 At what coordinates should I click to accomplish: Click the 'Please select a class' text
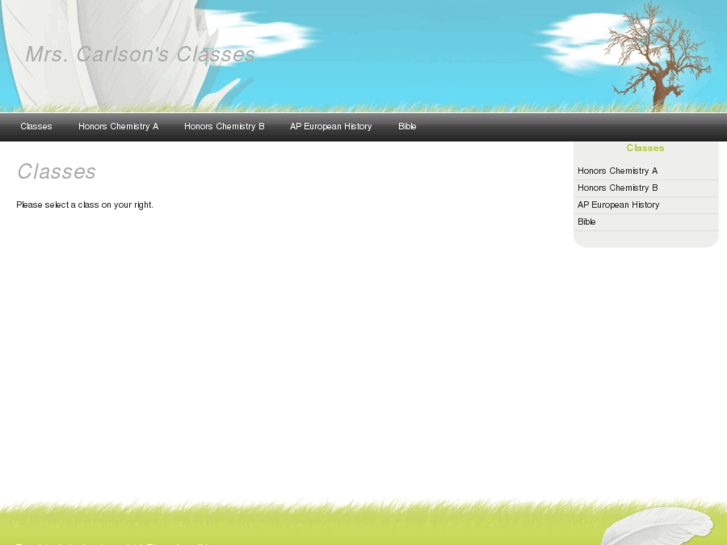click(x=85, y=205)
